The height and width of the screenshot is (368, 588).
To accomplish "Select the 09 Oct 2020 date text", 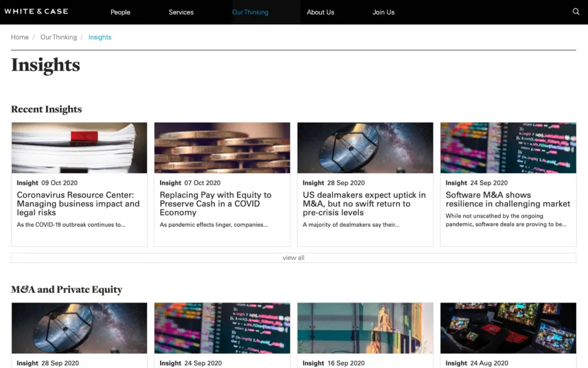I will click(x=59, y=183).
